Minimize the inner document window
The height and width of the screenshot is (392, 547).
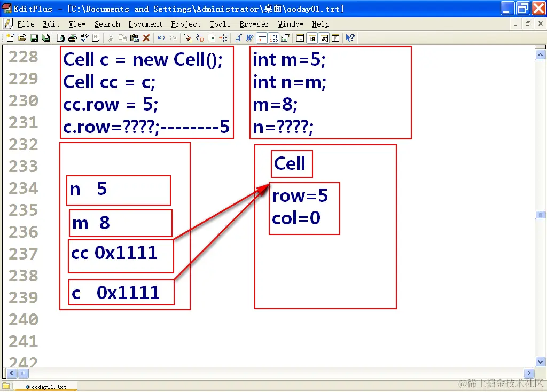coord(515,24)
